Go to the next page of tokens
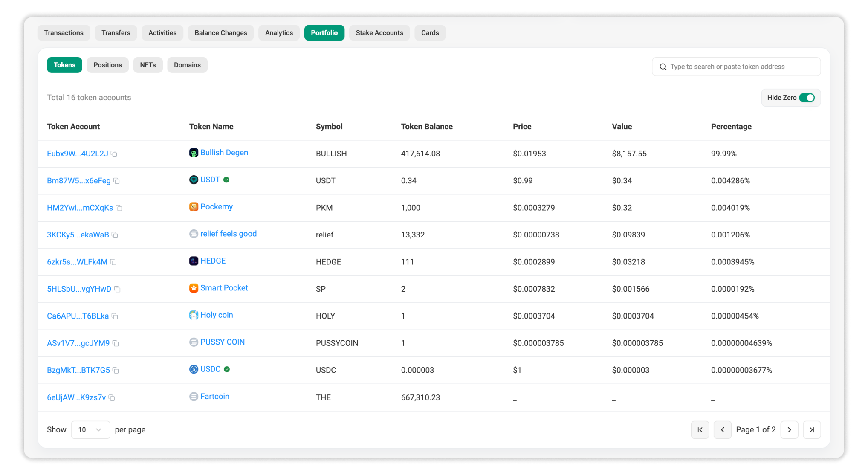Image resolution: width=868 pixels, height=475 pixels. (789, 429)
